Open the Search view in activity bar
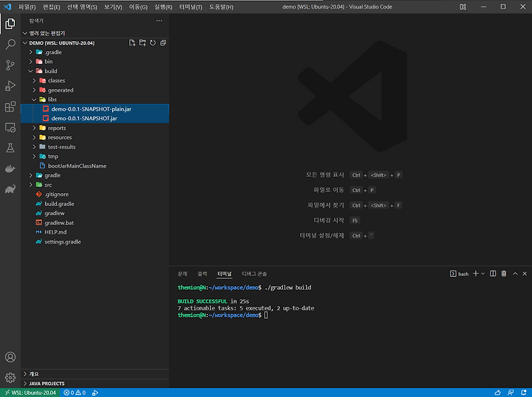 click(x=10, y=44)
